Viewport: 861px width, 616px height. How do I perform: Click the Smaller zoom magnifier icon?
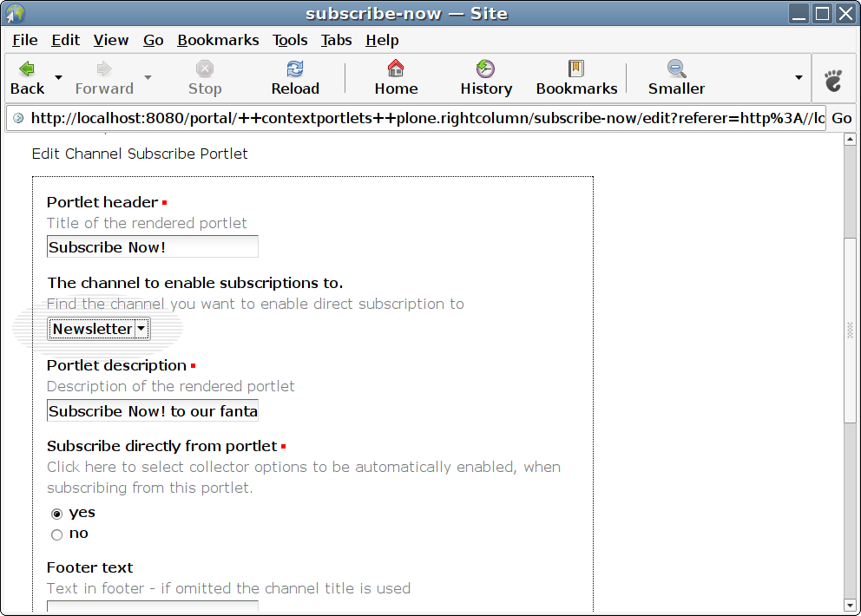pyautogui.click(x=676, y=69)
